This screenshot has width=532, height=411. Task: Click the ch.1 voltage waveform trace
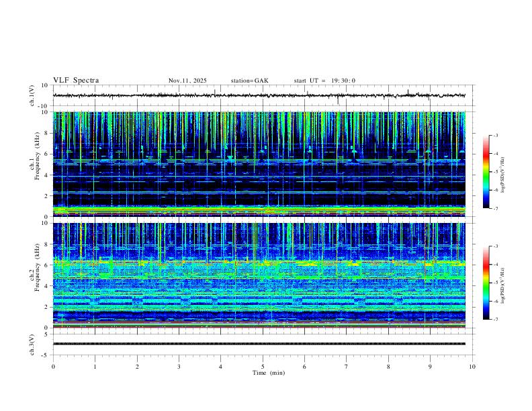click(x=259, y=95)
